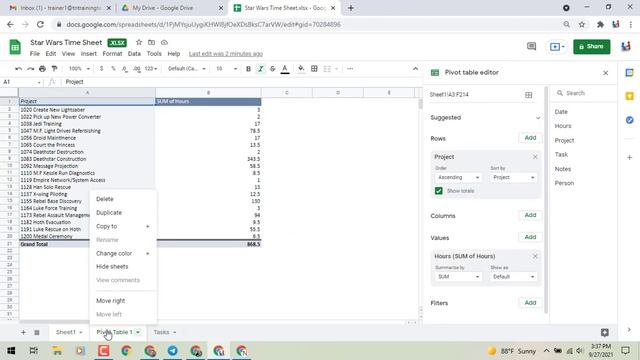The image size is (640, 360).
Task: Remove the Hours SUM of Hours value
Action: 535,256
